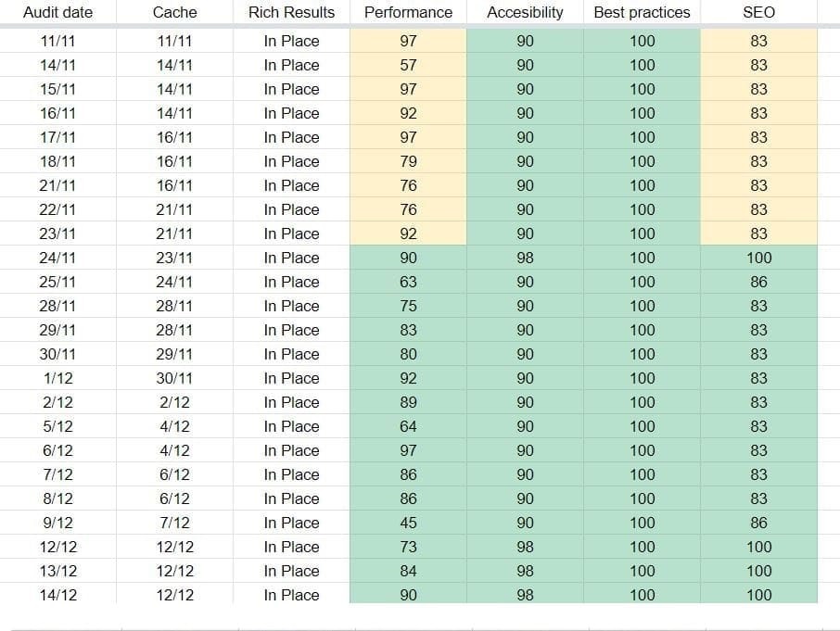Click the Best practices column header

tap(642, 13)
